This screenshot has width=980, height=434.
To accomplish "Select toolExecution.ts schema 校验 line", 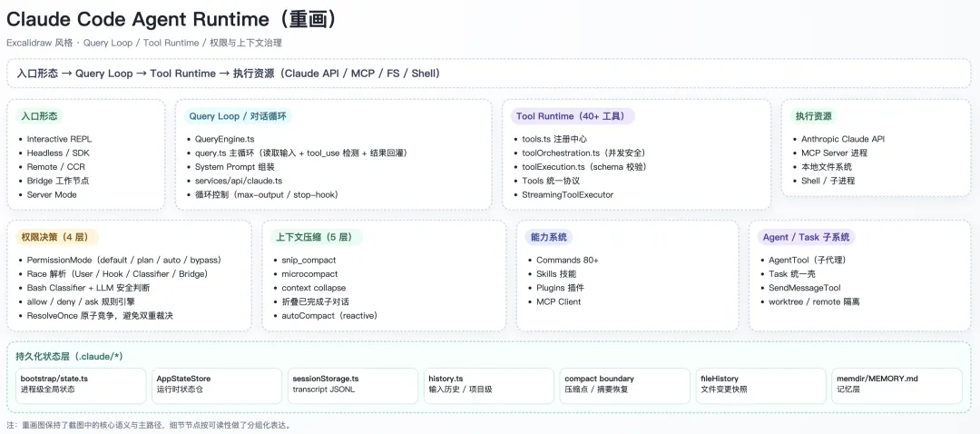I will coord(584,167).
